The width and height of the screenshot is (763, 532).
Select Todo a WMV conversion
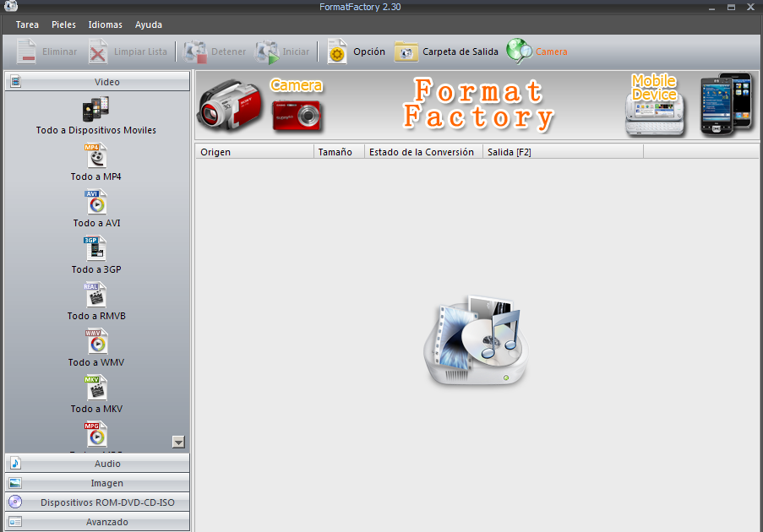tap(95, 346)
